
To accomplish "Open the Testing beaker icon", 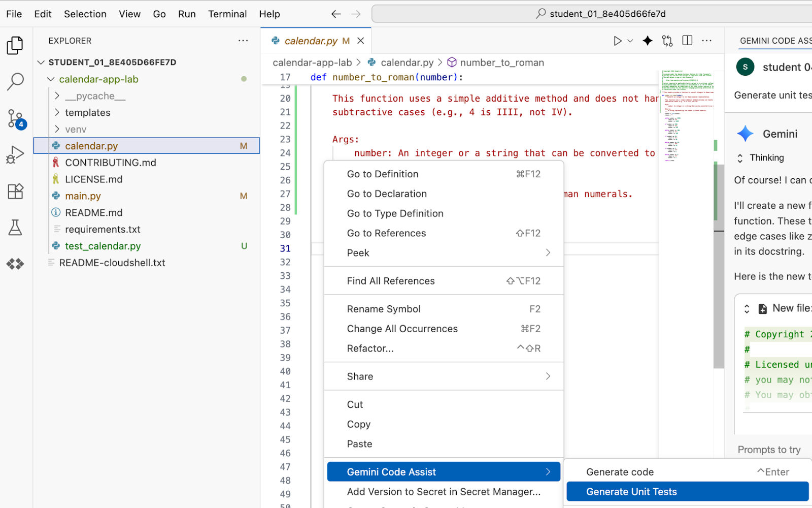I will (x=15, y=228).
